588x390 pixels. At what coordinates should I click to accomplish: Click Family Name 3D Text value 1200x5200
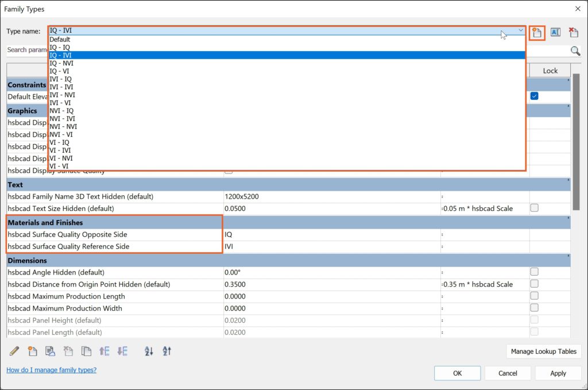[332, 196]
